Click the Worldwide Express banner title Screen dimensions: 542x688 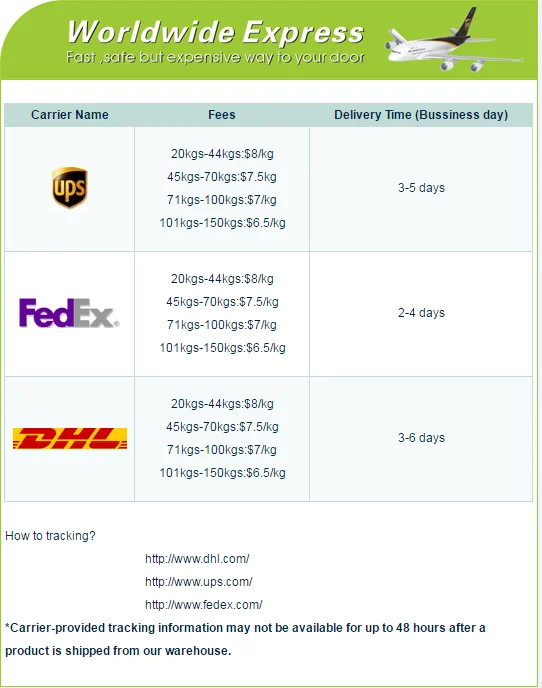[x=215, y=32]
